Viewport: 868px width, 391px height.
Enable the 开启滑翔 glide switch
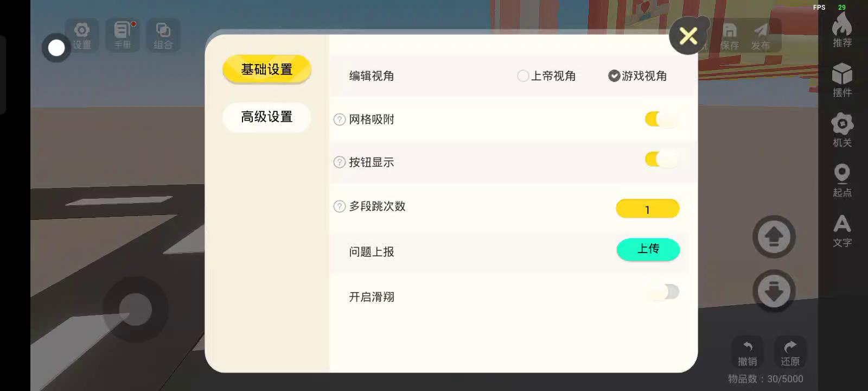pyautogui.click(x=662, y=292)
